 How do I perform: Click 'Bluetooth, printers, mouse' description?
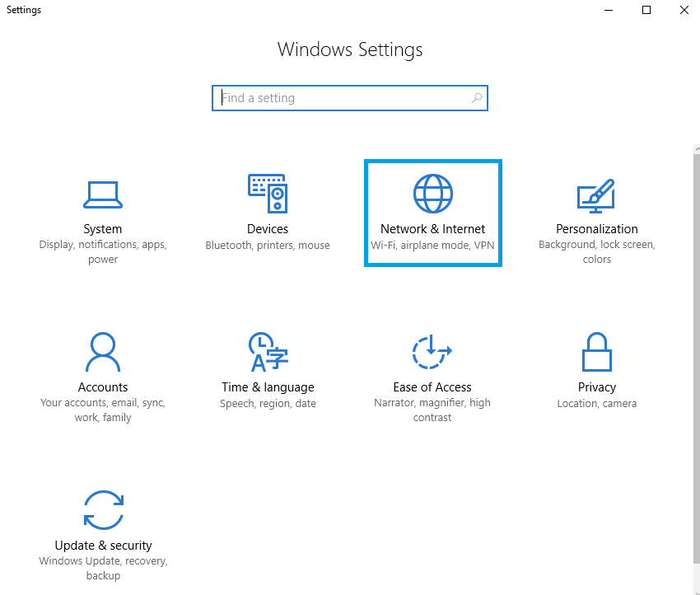268,246
